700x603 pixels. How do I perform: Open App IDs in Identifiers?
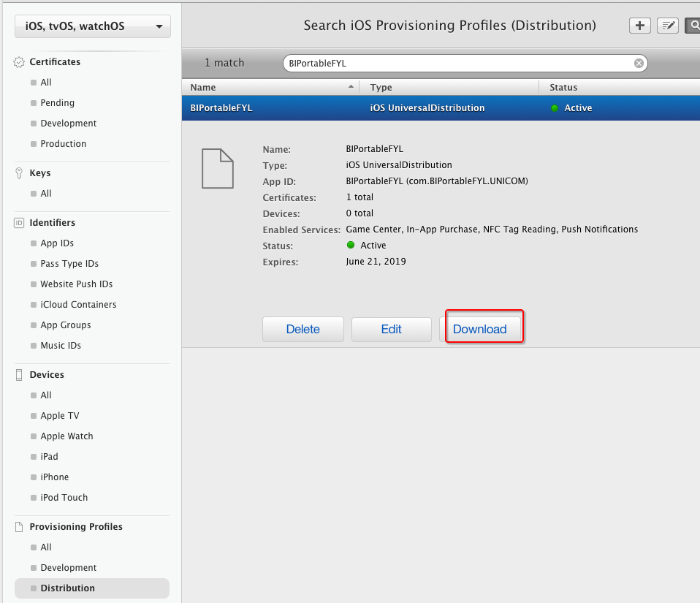(57, 243)
